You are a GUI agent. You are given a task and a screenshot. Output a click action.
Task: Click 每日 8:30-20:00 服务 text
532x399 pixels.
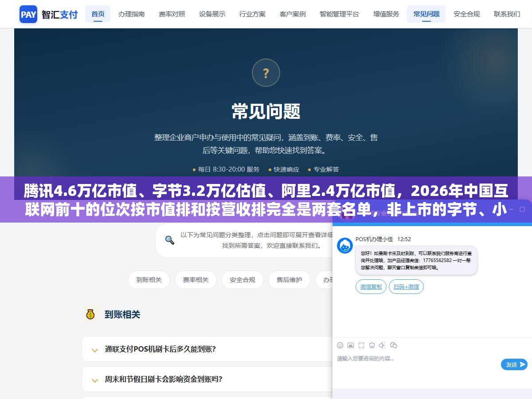[229, 169]
